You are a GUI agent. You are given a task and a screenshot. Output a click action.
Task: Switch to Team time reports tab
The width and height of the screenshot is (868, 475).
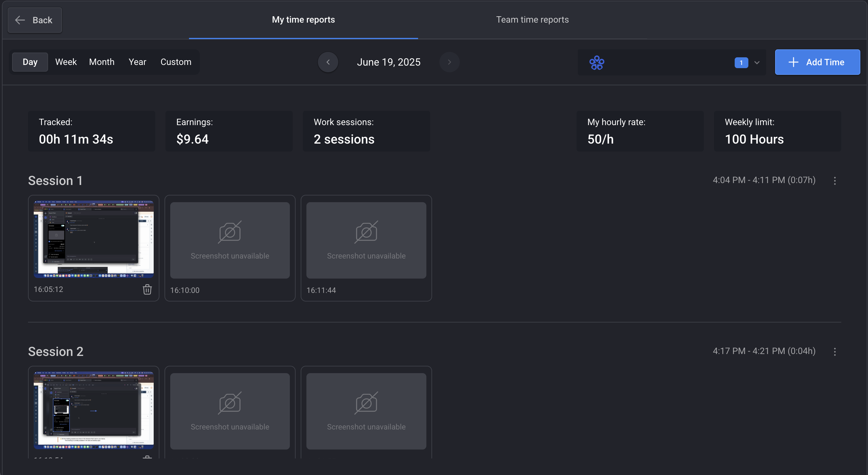(x=532, y=19)
